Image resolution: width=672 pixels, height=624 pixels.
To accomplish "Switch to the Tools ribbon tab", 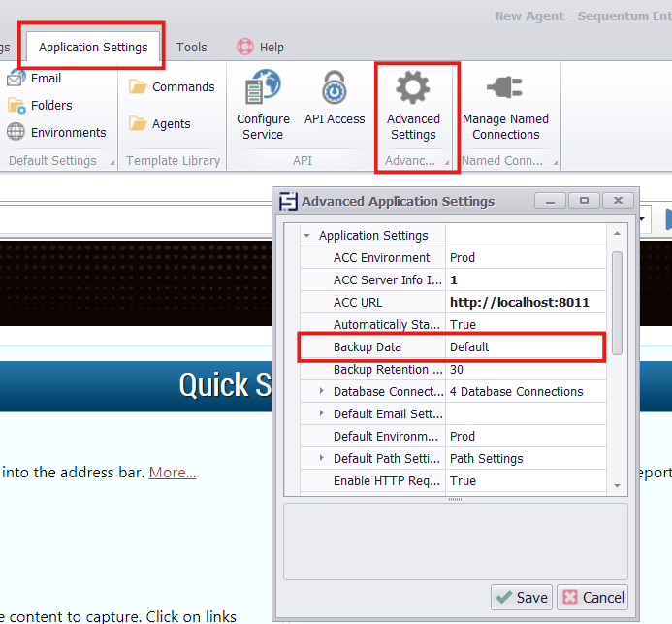I will point(191,47).
